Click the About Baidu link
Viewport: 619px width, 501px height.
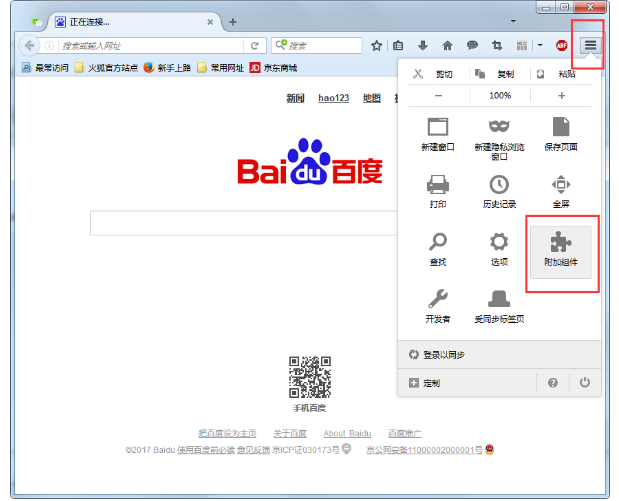tap(347, 433)
